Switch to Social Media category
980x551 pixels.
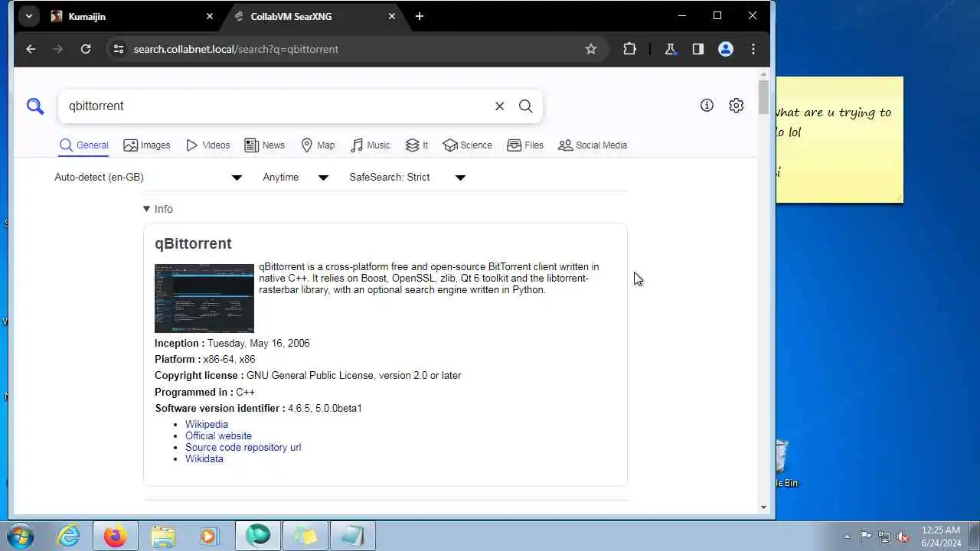(x=593, y=145)
